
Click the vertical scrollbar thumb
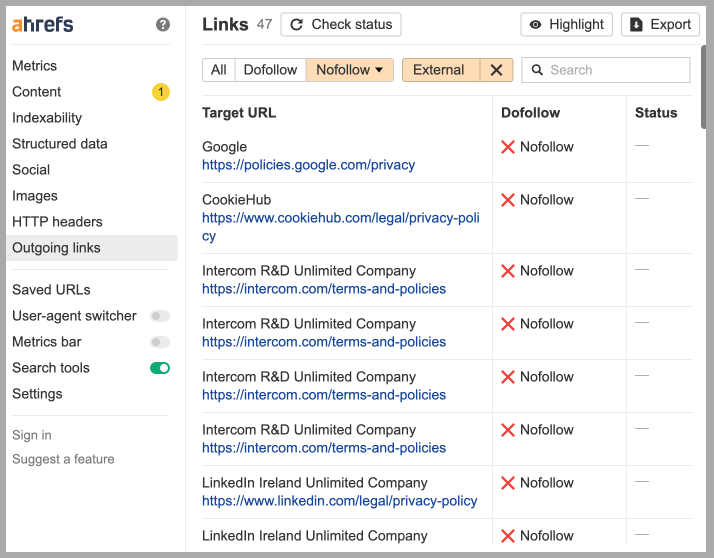(703, 87)
